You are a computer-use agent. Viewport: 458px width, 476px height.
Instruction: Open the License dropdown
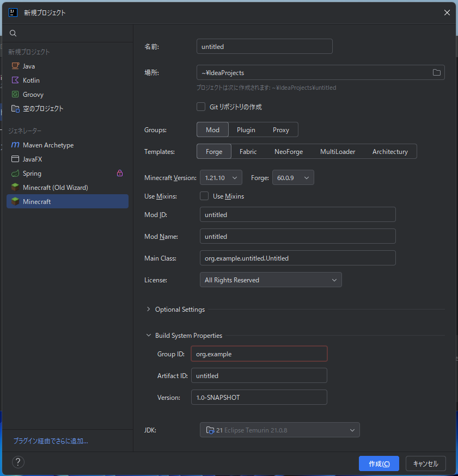(x=271, y=280)
